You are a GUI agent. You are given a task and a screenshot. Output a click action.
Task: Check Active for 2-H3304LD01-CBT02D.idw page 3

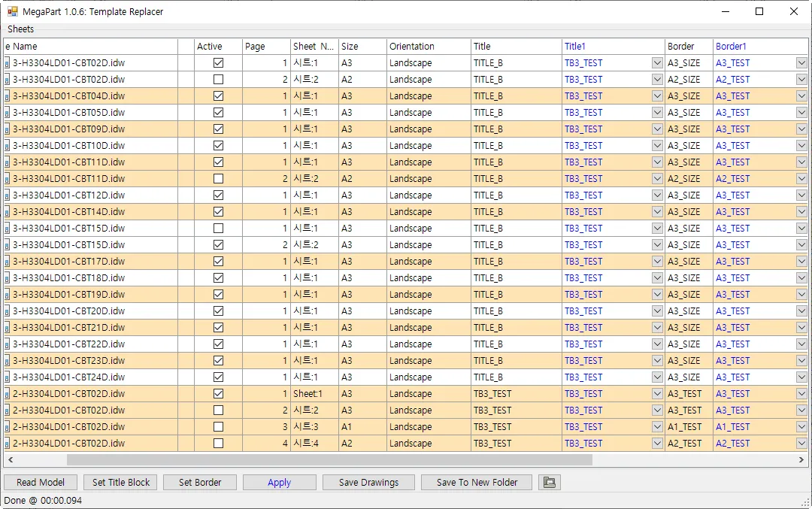pyautogui.click(x=219, y=426)
